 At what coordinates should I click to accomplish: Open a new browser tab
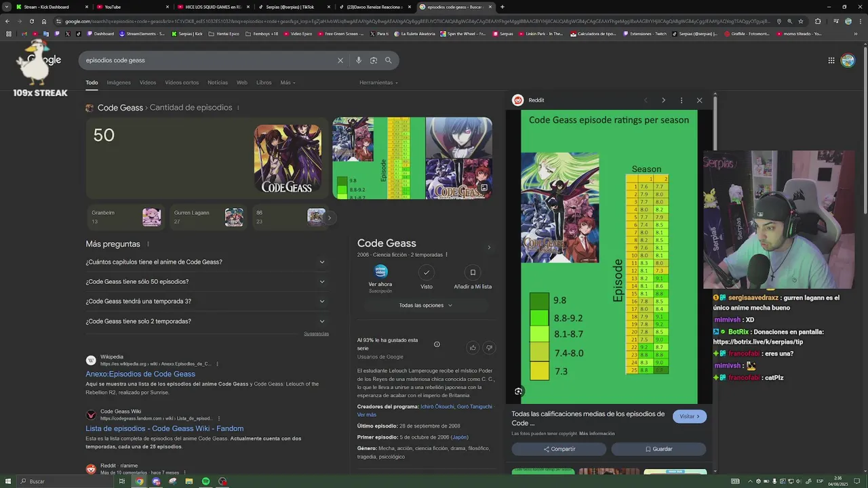tap(502, 7)
